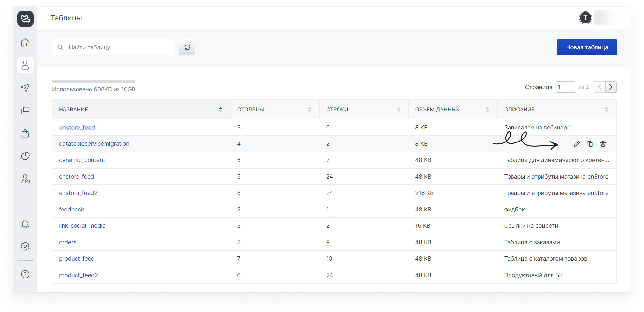
Task: Click description Таблица с каталогом товаров
Action: click(546, 259)
